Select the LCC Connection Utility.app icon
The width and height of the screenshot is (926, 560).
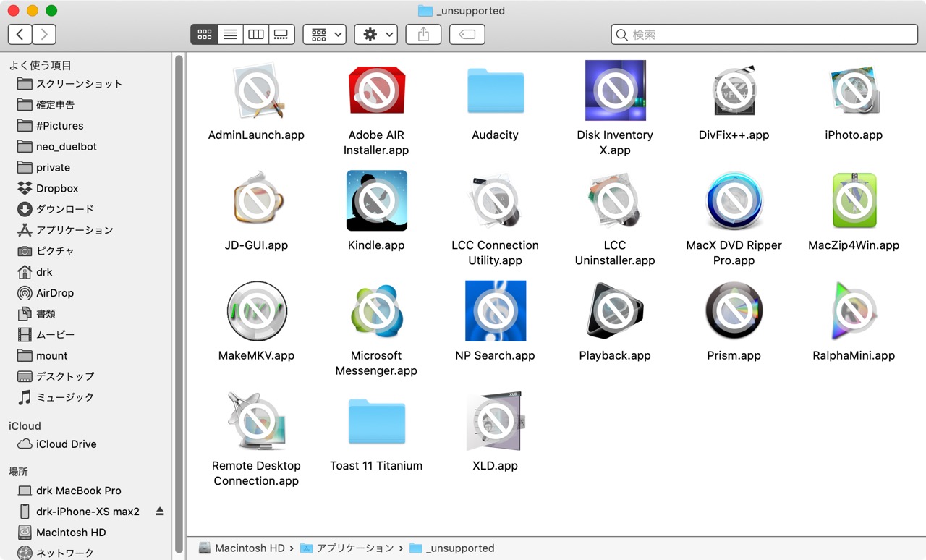(496, 201)
